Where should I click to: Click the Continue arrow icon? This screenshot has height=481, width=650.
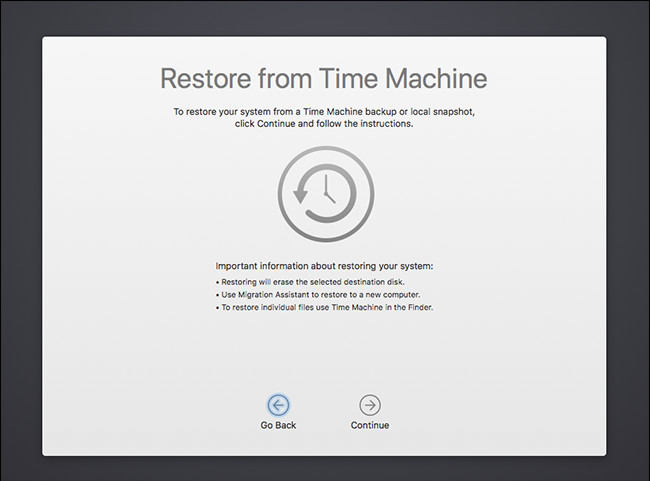(370, 405)
